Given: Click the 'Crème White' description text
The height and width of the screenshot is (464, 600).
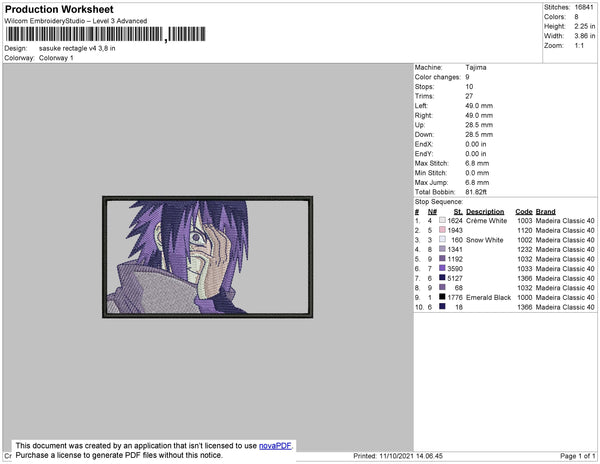Looking at the screenshot, I should (x=486, y=221).
